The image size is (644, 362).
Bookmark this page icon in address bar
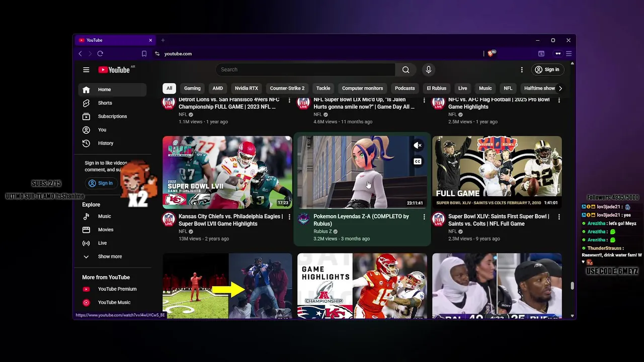pyautogui.click(x=144, y=54)
